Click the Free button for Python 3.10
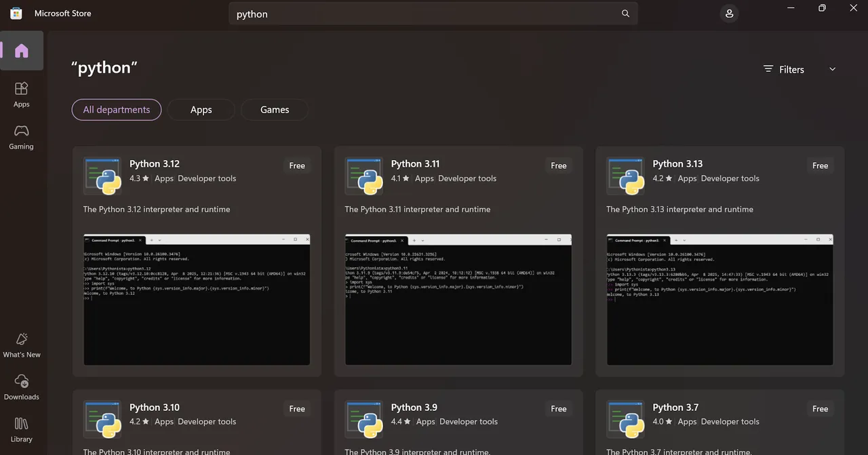This screenshot has width=868, height=455. coord(297,409)
